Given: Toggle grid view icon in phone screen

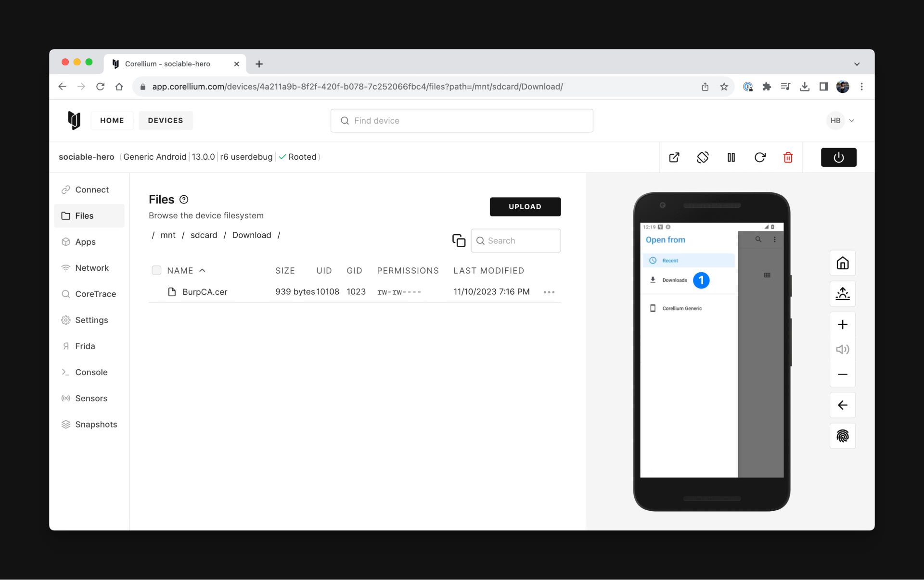Looking at the screenshot, I should (767, 275).
